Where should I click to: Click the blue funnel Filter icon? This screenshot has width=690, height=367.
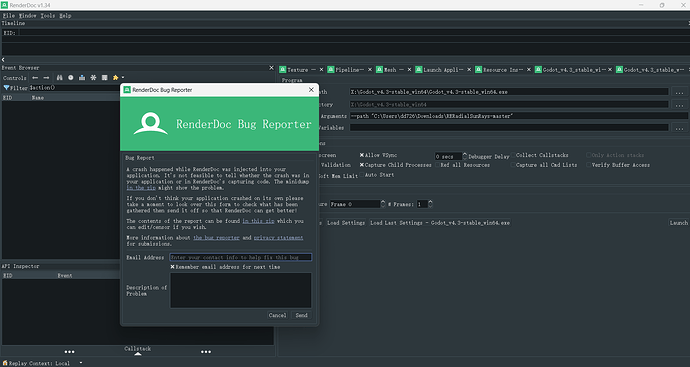[x=6, y=88]
